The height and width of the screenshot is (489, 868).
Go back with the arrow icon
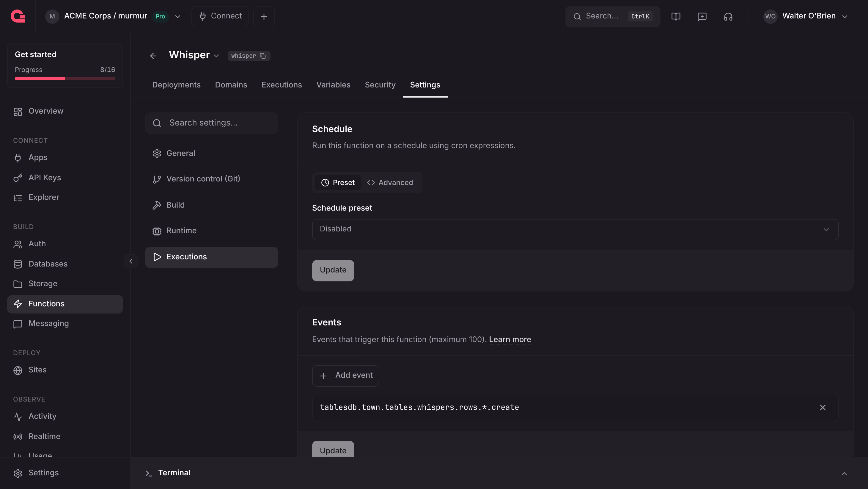coord(153,56)
